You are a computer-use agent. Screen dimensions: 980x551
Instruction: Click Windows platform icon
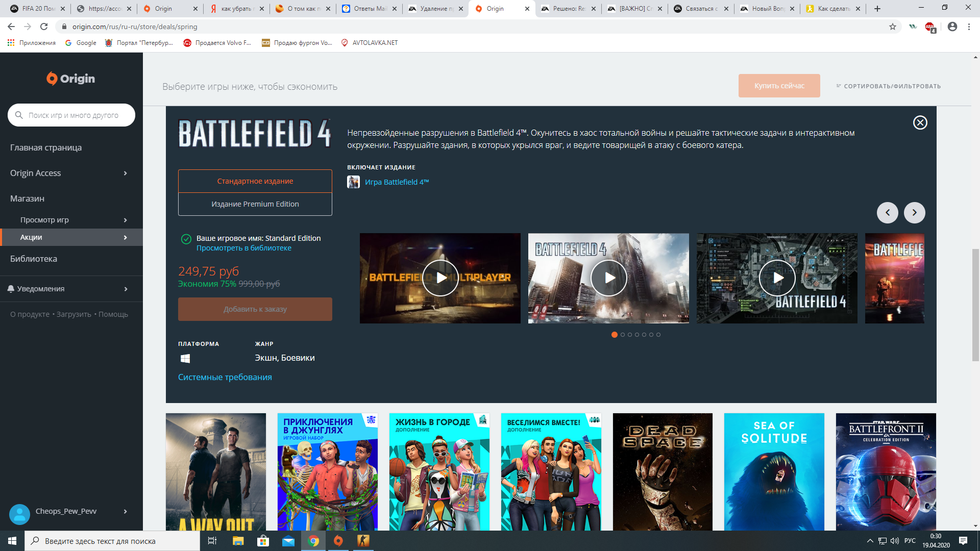pyautogui.click(x=185, y=359)
